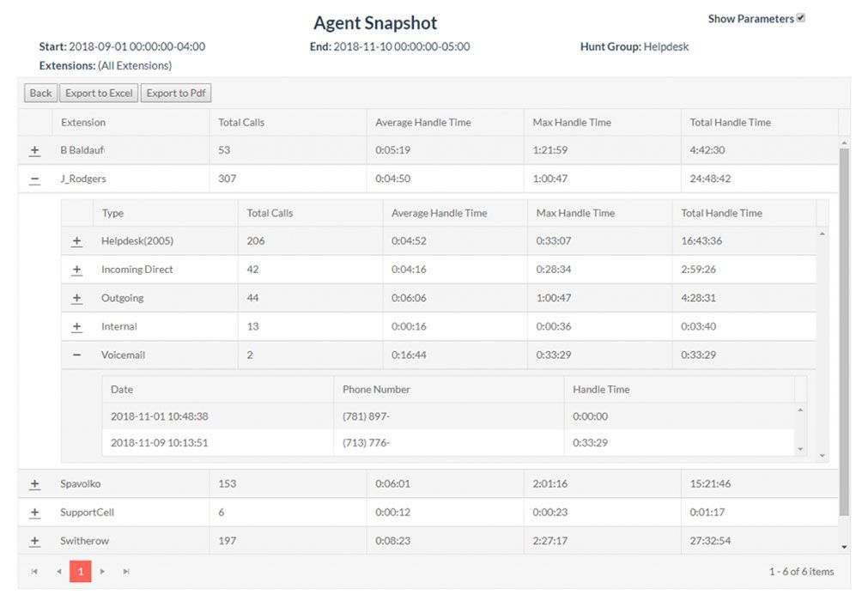Collapse the Voicemail call type
Viewport: 868px width, 601px height.
pyautogui.click(x=76, y=355)
